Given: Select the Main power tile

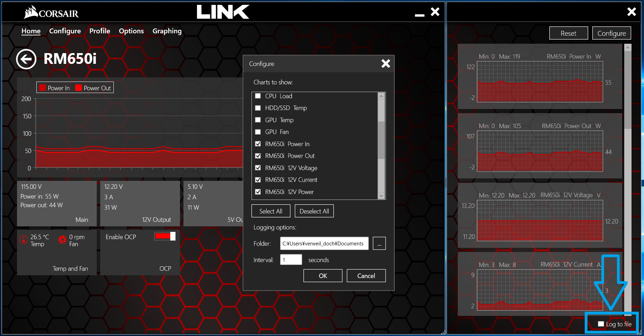Looking at the screenshot, I should coord(57,203).
